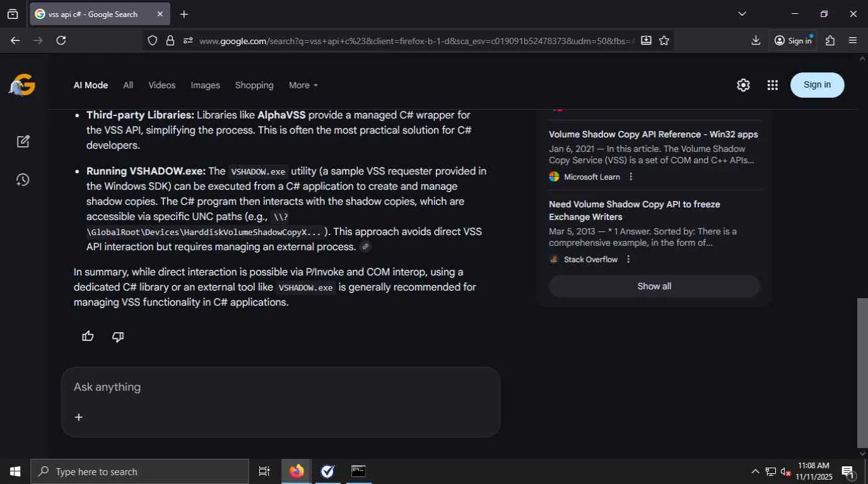Viewport: 868px width, 484px height.
Task: Show site security padlock info
Action: [x=170, y=40]
